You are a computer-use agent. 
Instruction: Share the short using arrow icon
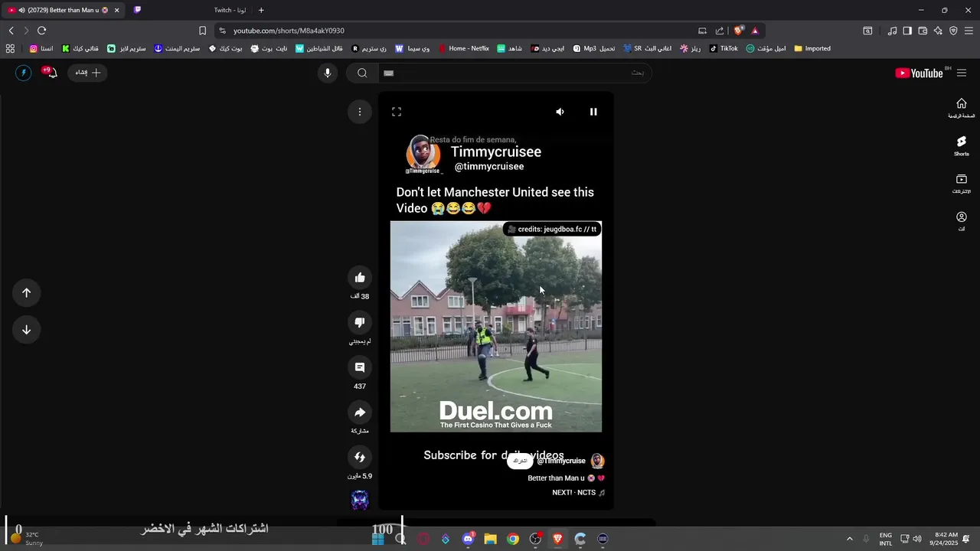pyautogui.click(x=360, y=412)
